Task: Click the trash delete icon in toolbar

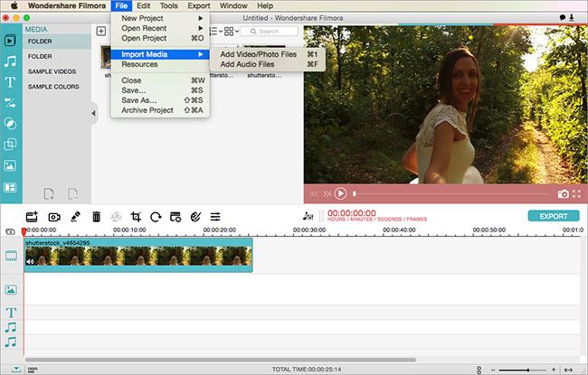Action: point(97,217)
